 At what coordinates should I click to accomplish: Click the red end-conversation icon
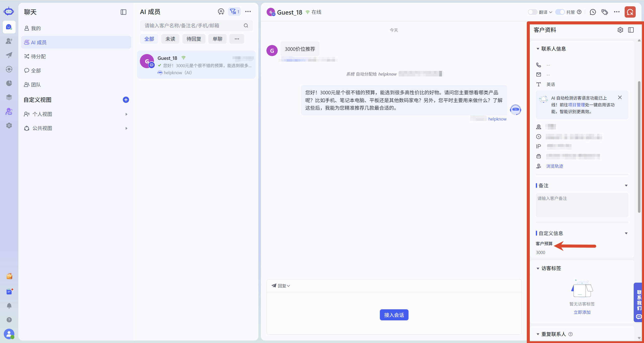point(630,12)
